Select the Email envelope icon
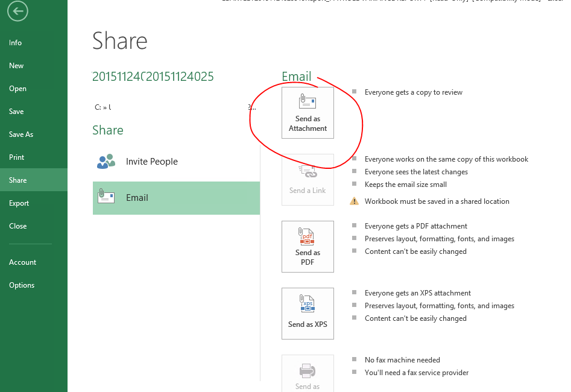The image size is (571, 392). tap(105, 197)
